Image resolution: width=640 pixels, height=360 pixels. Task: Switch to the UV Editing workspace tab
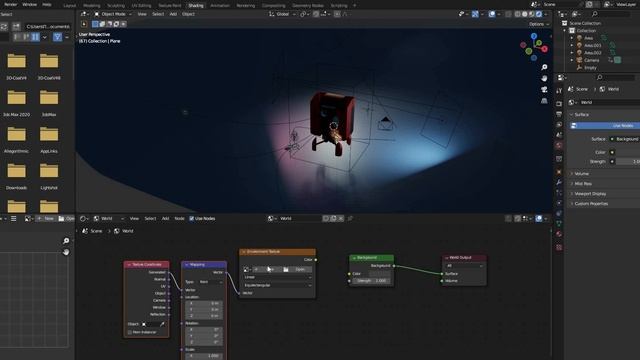141,6
